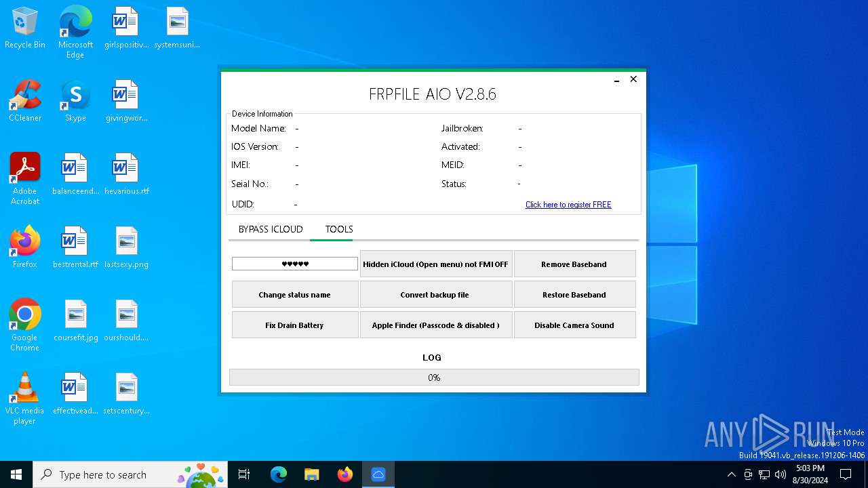The image size is (868, 488).
Task: Click Hidden iCloud not FMI OFF button
Action: (435, 264)
